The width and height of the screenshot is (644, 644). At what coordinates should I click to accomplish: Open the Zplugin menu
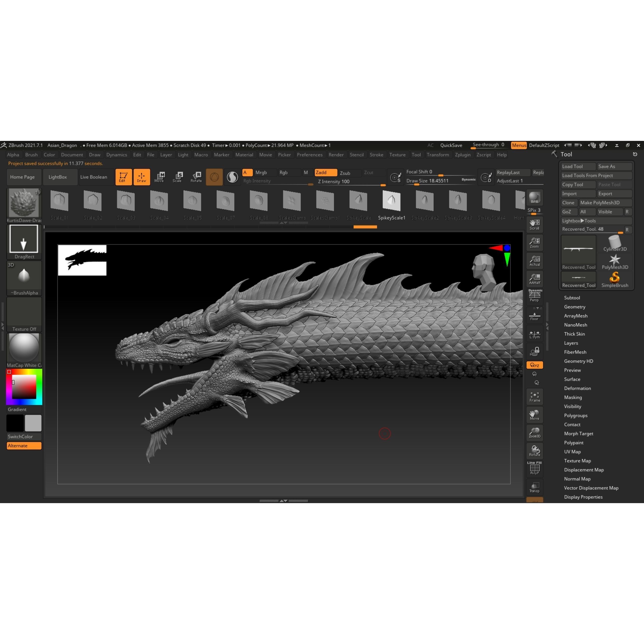[x=463, y=155]
